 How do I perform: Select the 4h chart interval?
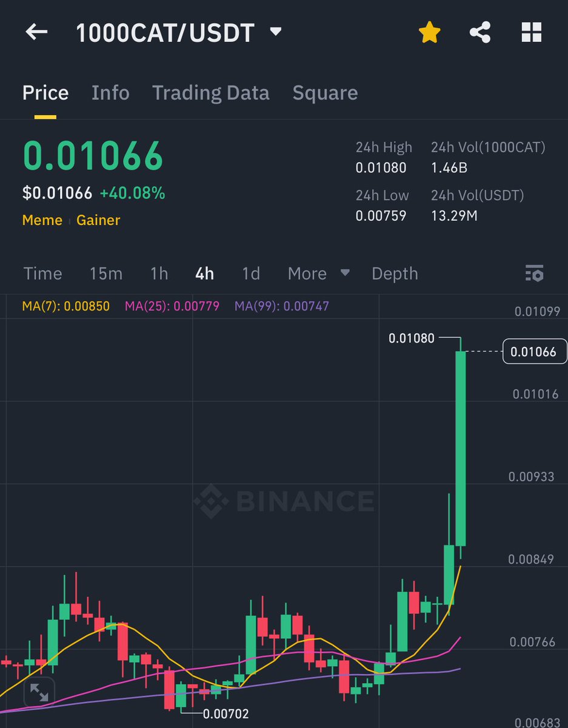(205, 274)
